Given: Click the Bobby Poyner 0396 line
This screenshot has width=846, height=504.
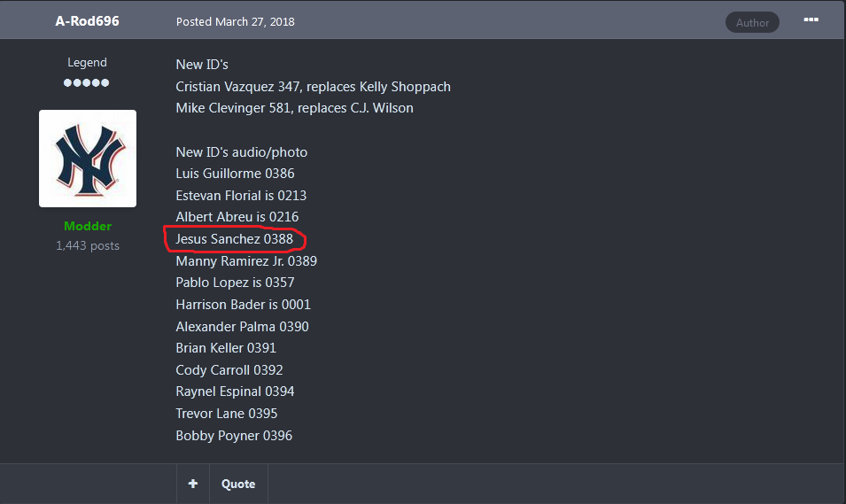Looking at the screenshot, I should [x=234, y=436].
